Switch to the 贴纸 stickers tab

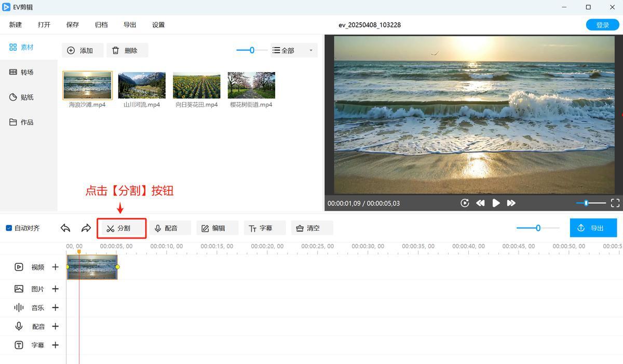[x=22, y=97]
